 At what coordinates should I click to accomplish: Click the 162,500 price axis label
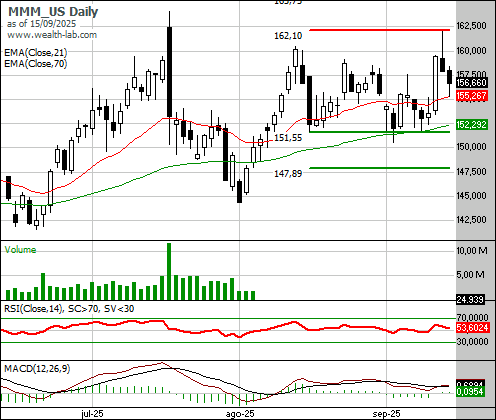pyautogui.click(x=471, y=25)
